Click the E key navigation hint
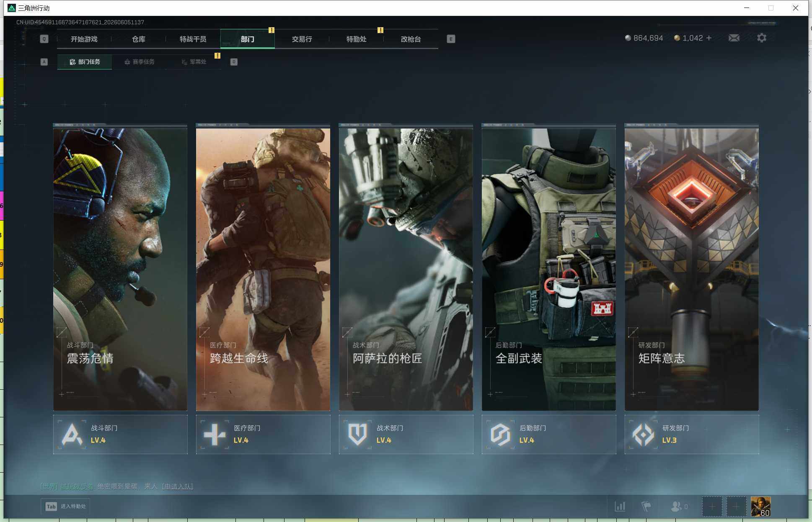812x522 pixels. tap(451, 39)
